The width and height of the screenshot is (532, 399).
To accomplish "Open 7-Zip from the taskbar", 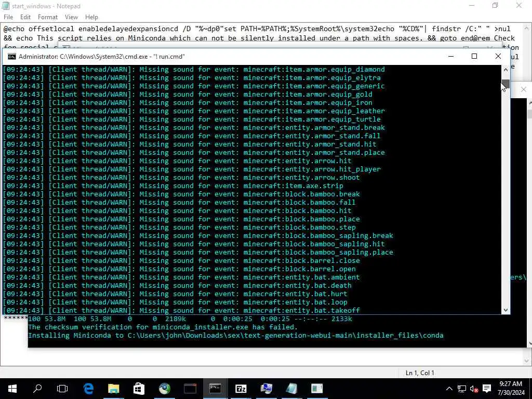I will click(x=241, y=389).
